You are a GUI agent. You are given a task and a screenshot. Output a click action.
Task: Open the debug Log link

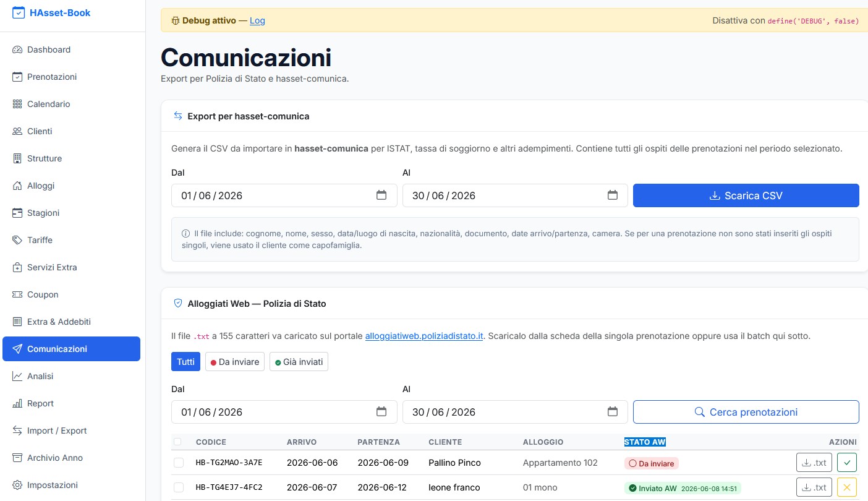[x=257, y=20]
